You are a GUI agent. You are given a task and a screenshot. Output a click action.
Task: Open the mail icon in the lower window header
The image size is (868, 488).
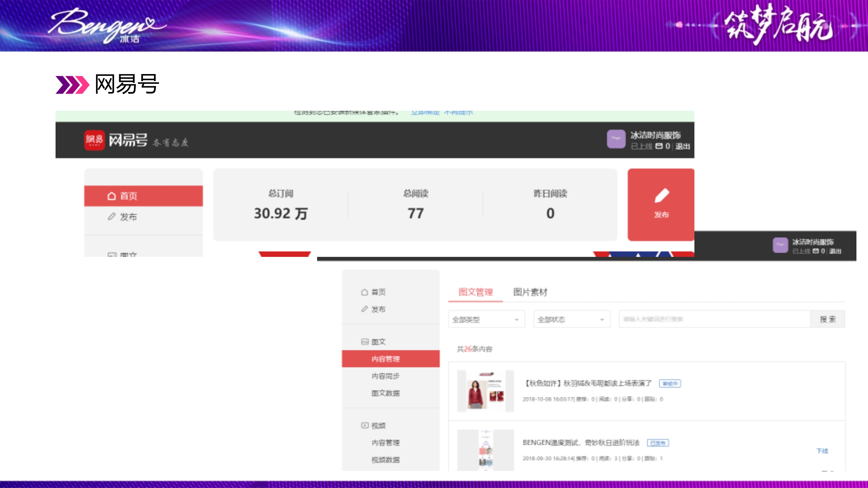click(815, 251)
